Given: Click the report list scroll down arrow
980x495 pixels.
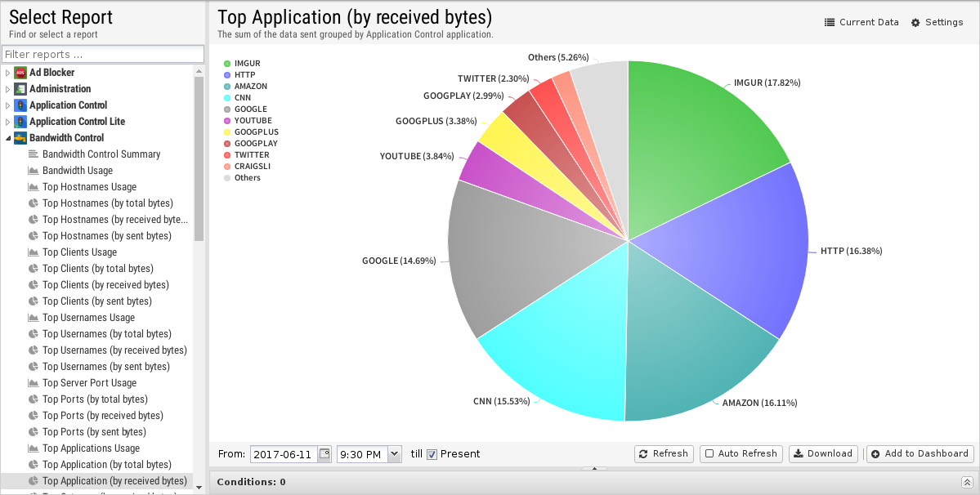Looking at the screenshot, I should tap(199, 487).
